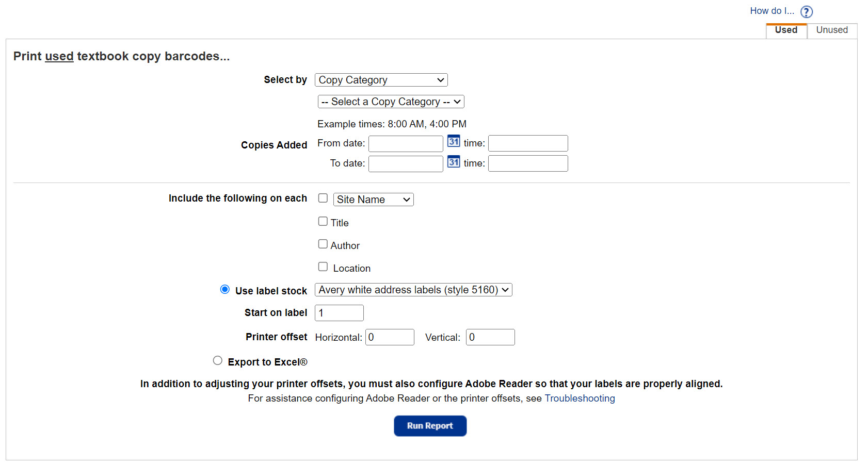Open the Troubleshooting link
The image size is (868, 465).
[x=580, y=398]
